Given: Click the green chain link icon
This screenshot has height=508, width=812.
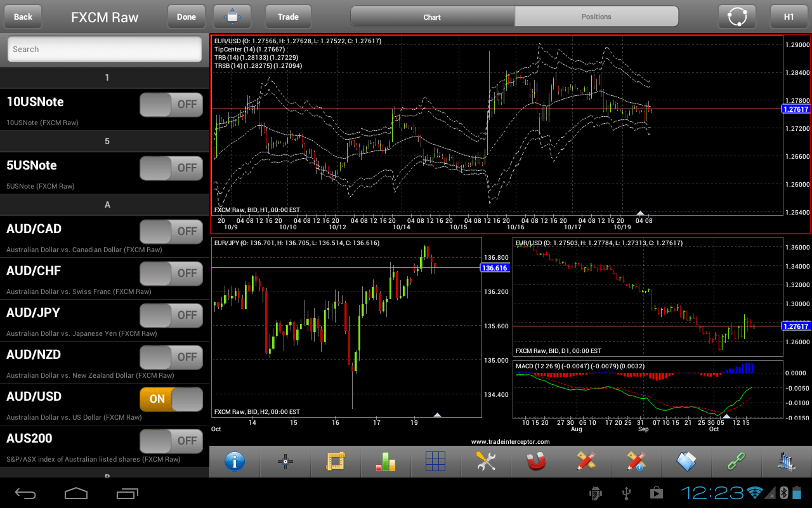Looking at the screenshot, I should coord(737,462).
